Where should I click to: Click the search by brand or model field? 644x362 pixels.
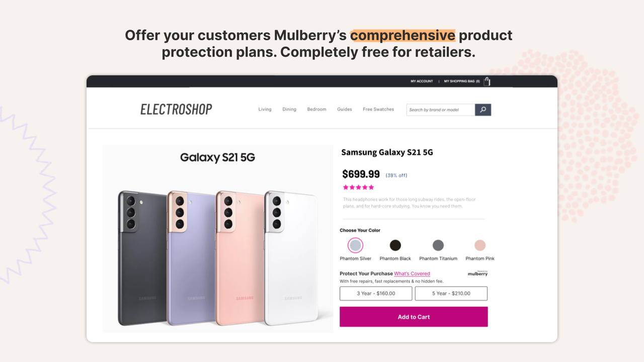coord(440,109)
